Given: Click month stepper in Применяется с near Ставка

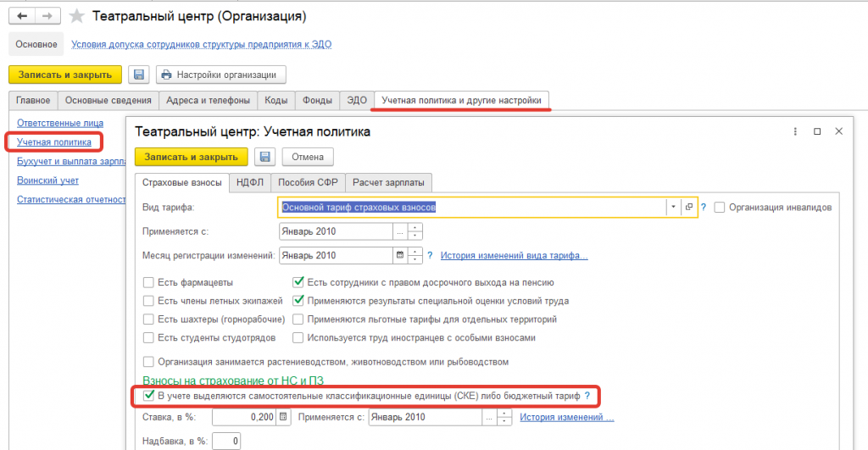Looking at the screenshot, I should click(504, 417).
